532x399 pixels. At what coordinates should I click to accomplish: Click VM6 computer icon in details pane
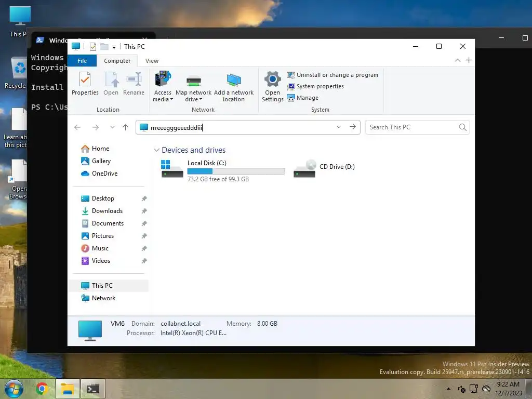click(90, 330)
